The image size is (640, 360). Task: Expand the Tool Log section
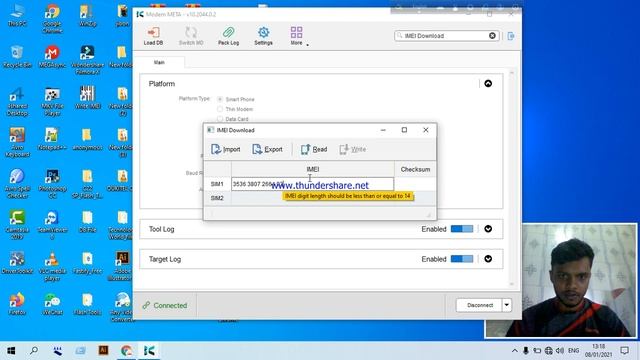[x=488, y=229]
